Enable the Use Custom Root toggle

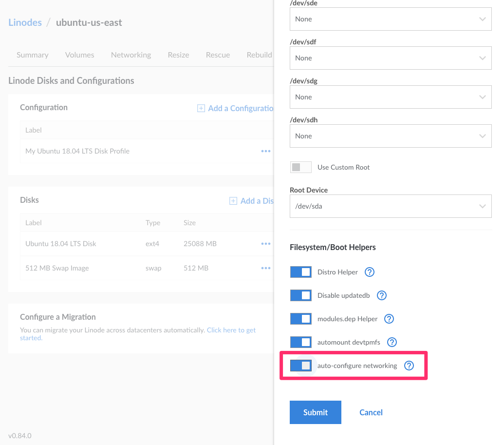(x=300, y=167)
